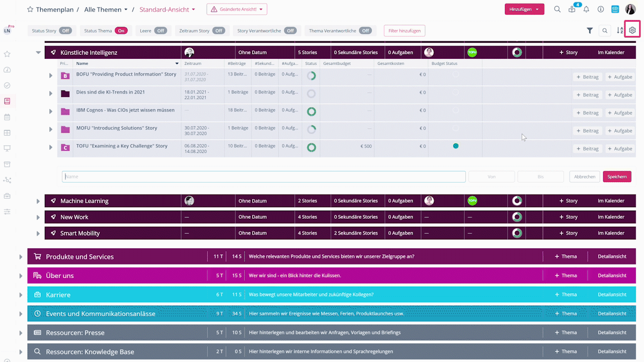
Task: Toggle Status Story filter on
Action: (x=65, y=31)
